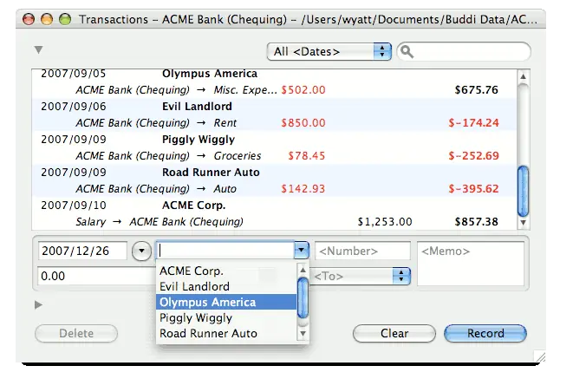Expand the triangle above Delete button
Image resolution: width=573 pixels, height=392 pixels.
pos(38,304)
